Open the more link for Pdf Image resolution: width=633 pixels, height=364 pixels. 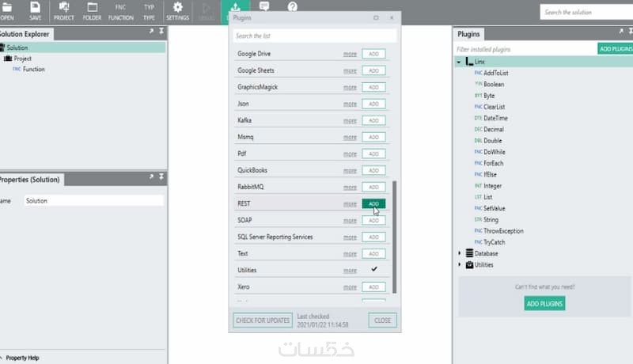350,154
